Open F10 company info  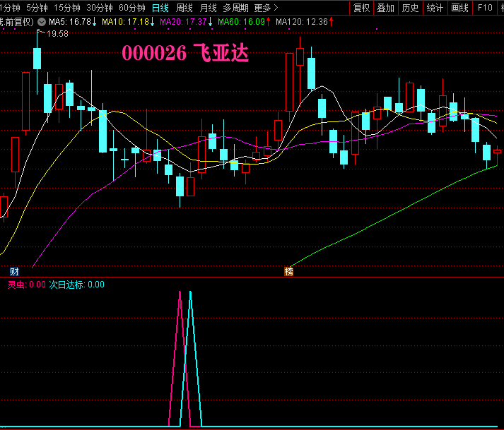click(485, 8)
